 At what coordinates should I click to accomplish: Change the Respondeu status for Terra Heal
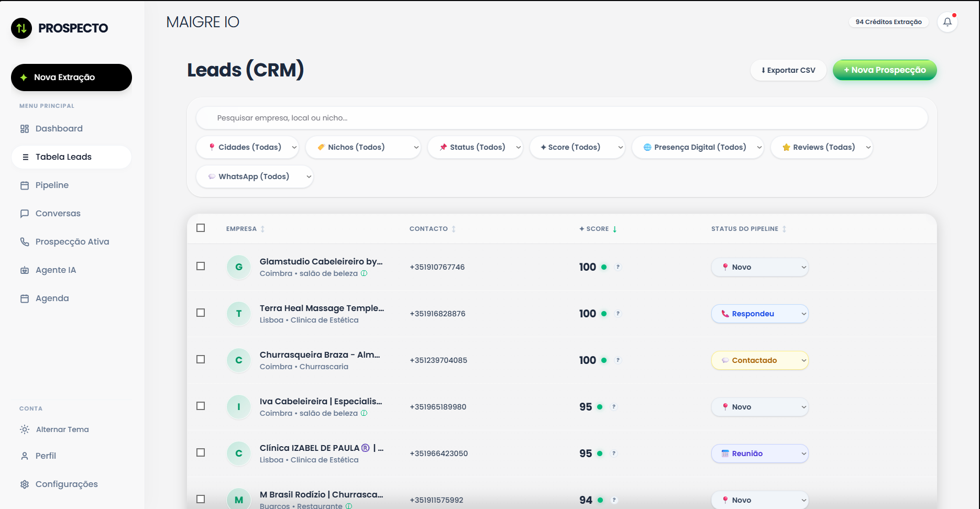(x=760, y=314)
